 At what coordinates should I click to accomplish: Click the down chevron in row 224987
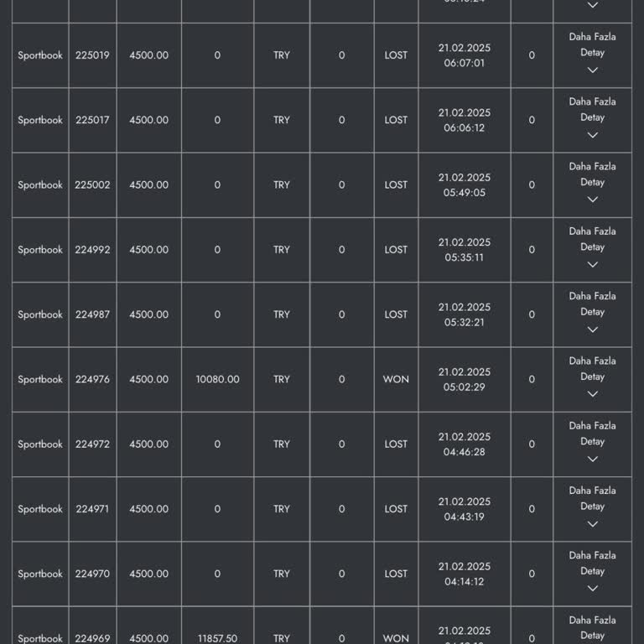592,330
